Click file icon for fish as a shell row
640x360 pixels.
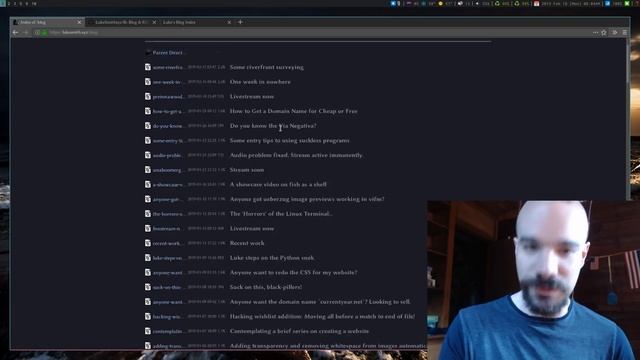[148, 184]
